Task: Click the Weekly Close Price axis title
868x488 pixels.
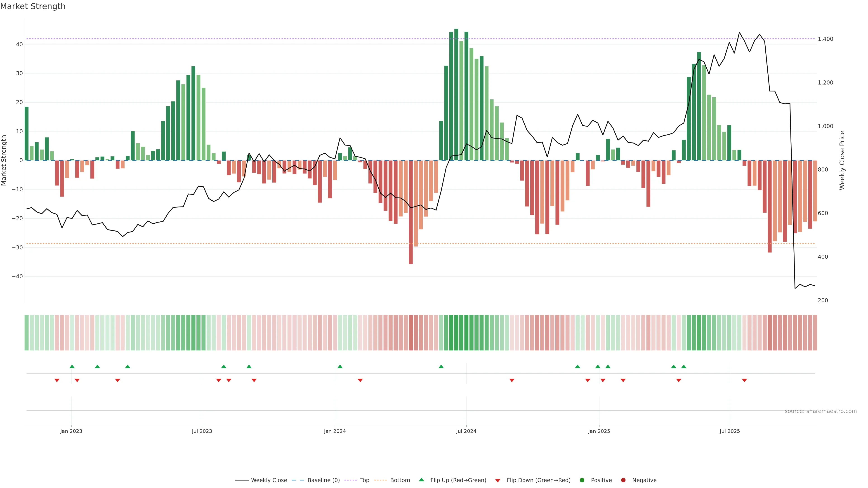Action: click(x=842, y=160)
